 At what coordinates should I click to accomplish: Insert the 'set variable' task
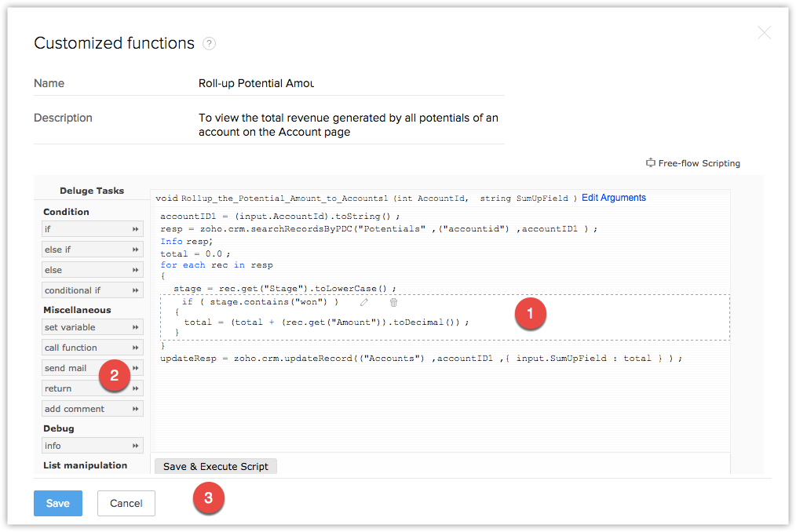click(x=93, y=327)
